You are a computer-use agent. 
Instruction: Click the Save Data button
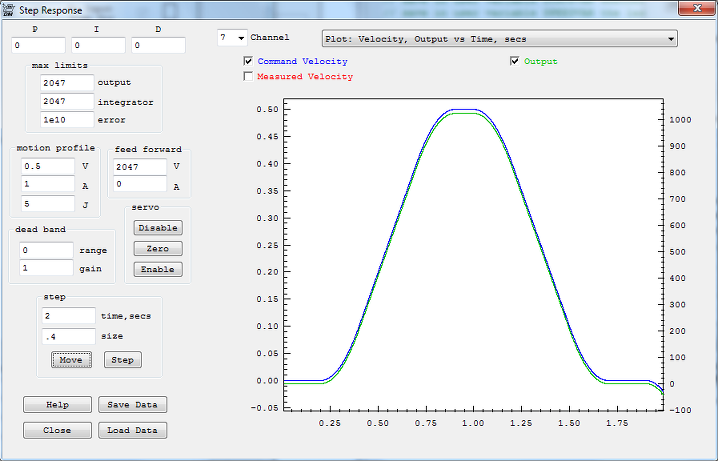click(x=132, y=405)
